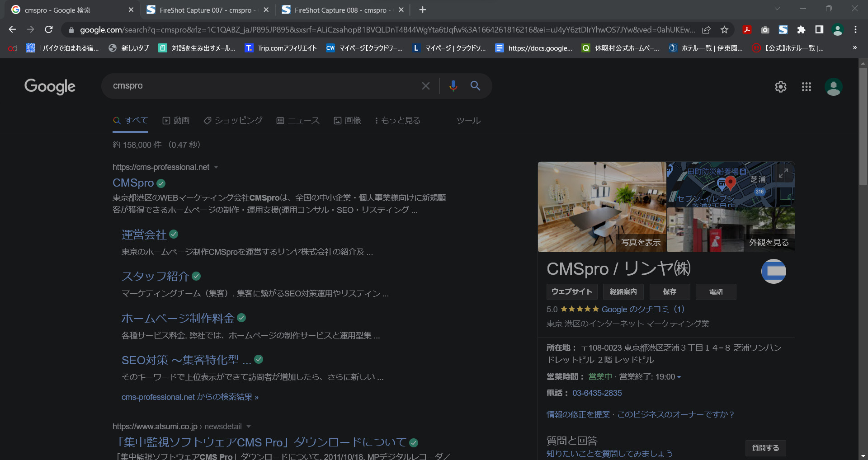Open the 運営会社 sitelink
The width and height of the screenshot is (868, 460).
(144, 235)
